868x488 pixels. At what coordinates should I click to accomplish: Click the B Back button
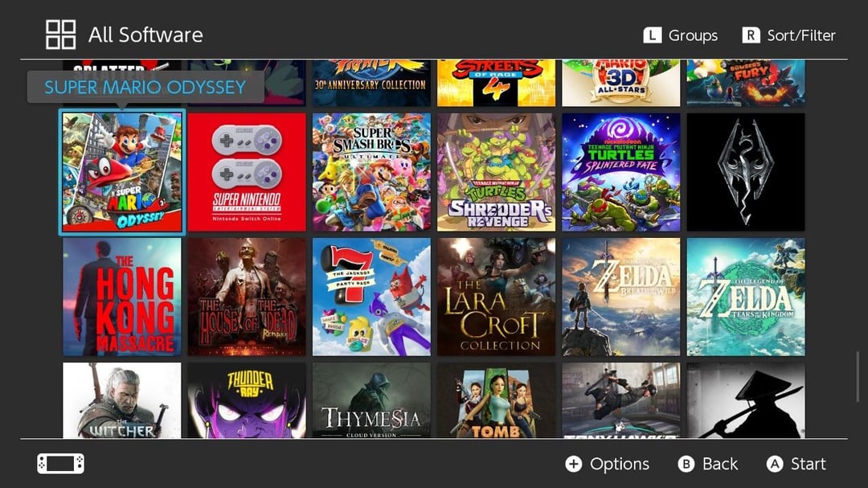click(708, 464)
